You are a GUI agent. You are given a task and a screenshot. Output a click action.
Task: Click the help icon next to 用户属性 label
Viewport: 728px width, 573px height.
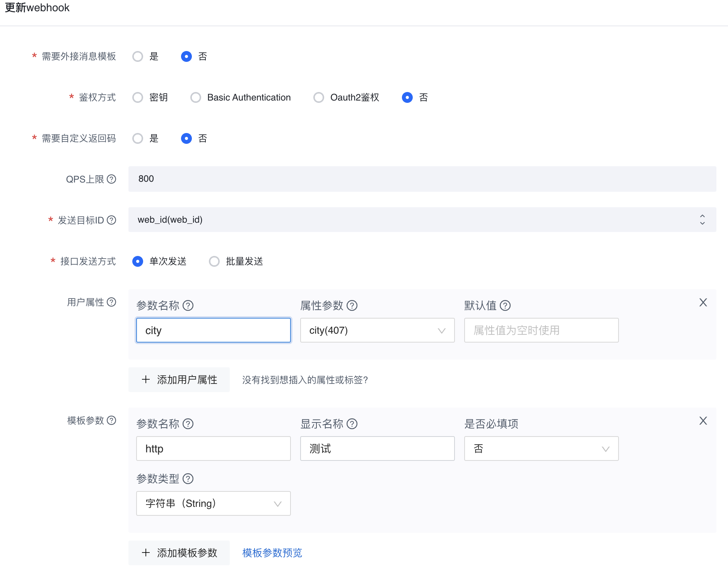(x=111, y=302)
